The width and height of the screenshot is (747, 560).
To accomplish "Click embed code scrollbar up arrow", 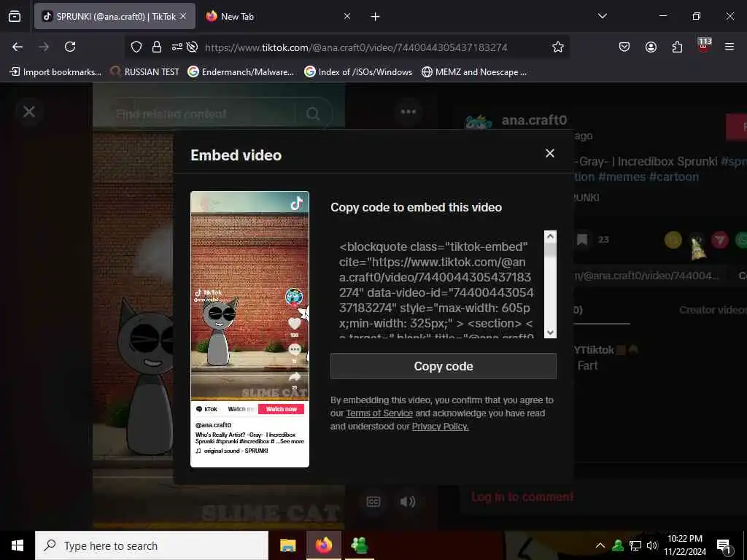I will click(x=550, y=236).
